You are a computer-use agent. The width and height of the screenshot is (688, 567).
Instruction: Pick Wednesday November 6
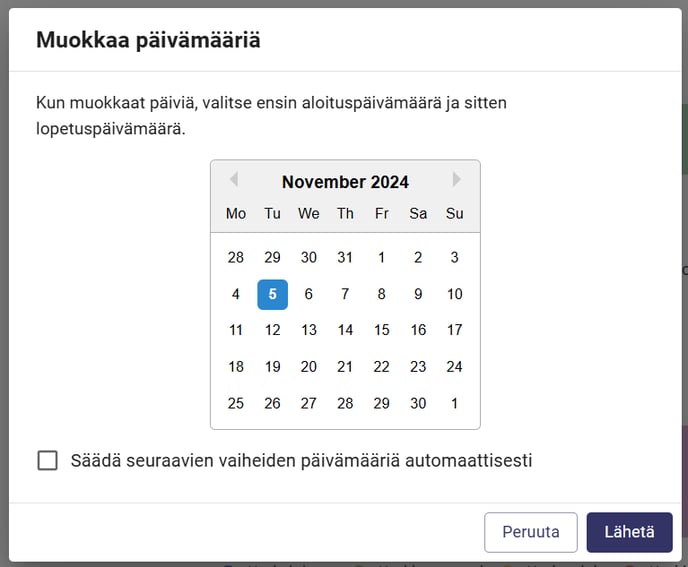309,294
